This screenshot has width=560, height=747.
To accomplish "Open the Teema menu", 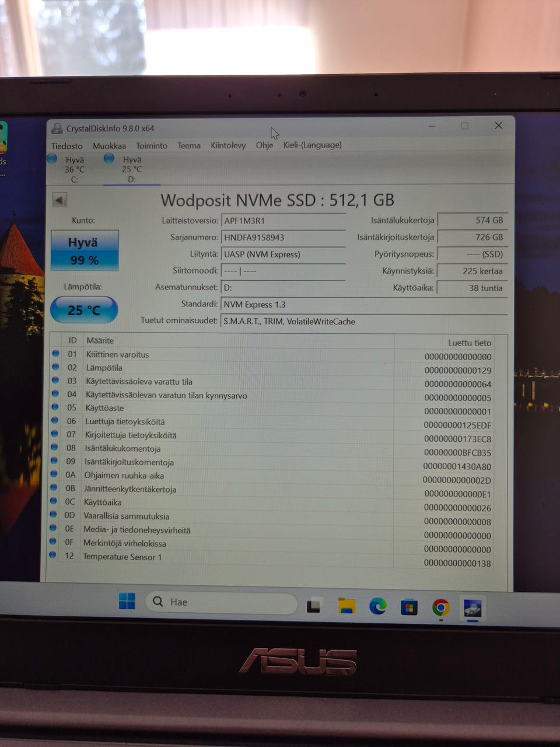I will click(189, 145).
